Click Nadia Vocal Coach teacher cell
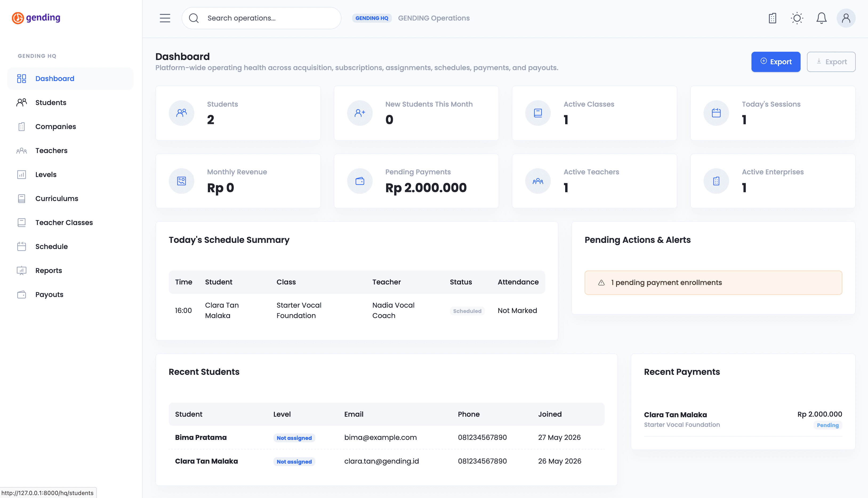Image resolution: width=868 pixels, height=498 pixels. click(x=393, y=310)
